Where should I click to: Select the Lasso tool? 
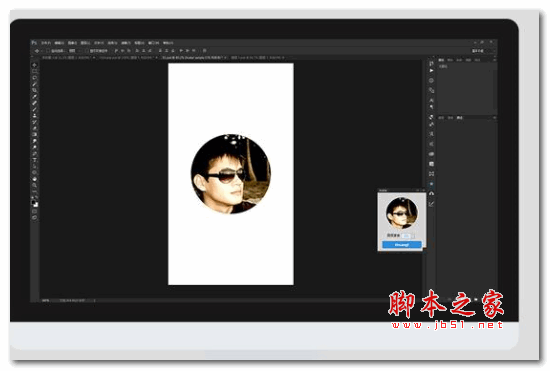point(34,78)
